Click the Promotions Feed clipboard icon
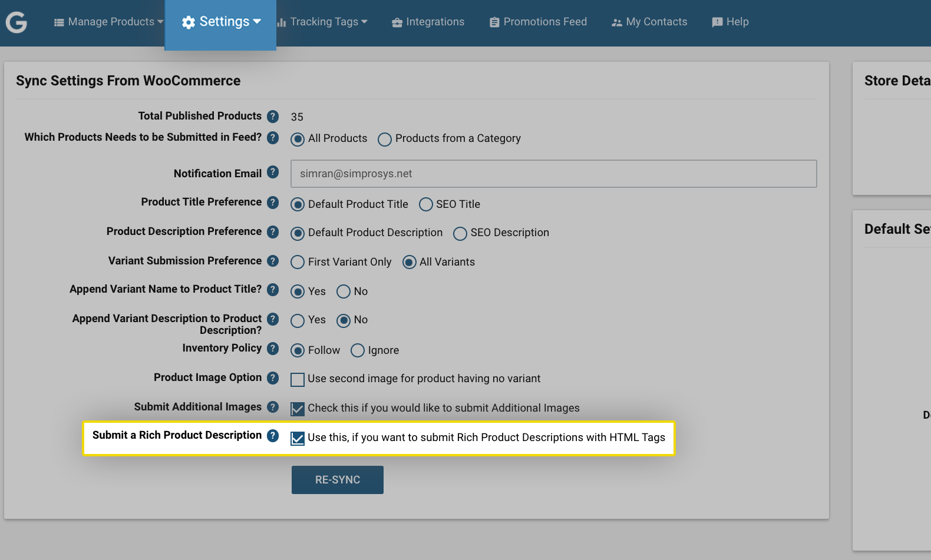 (494, 22)
